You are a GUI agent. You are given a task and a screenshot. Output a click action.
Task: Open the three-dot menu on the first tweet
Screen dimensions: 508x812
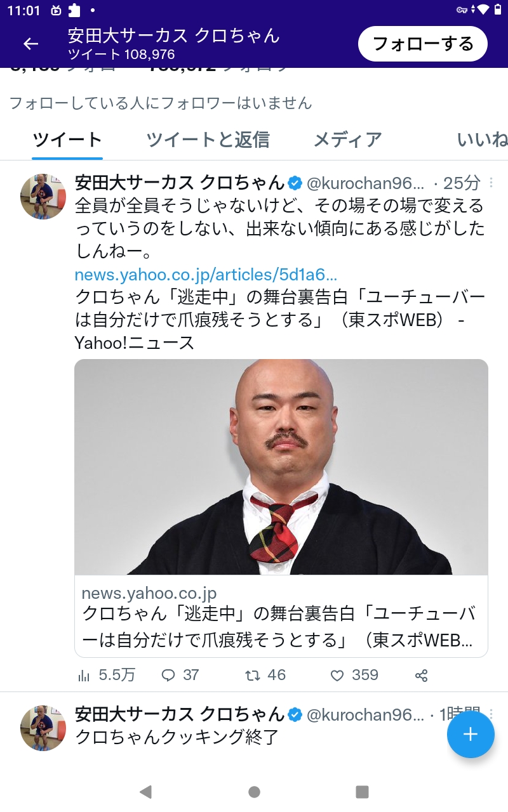pyautogui.click(x=491, y=183)
